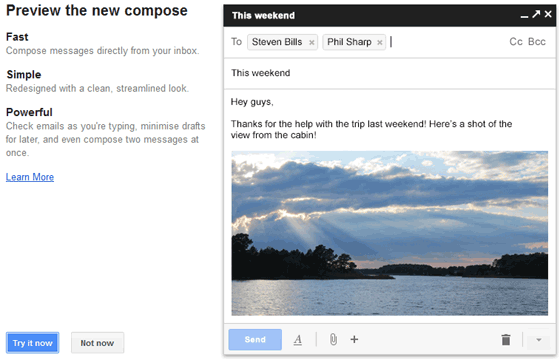Image resolution: width=560 pixels, height=360 pixels.
Task: Place the cursor in the To recipients field
Action: [446, 42]
